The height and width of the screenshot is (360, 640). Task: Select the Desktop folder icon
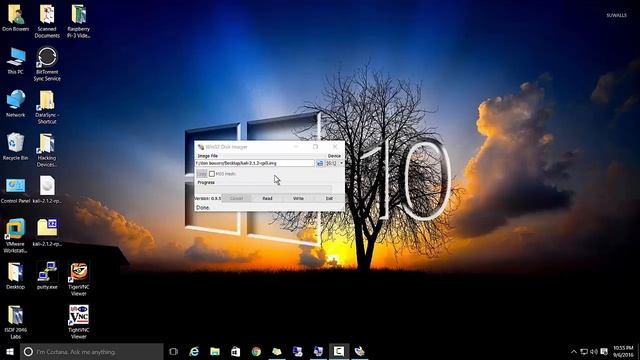pos(16,276)
